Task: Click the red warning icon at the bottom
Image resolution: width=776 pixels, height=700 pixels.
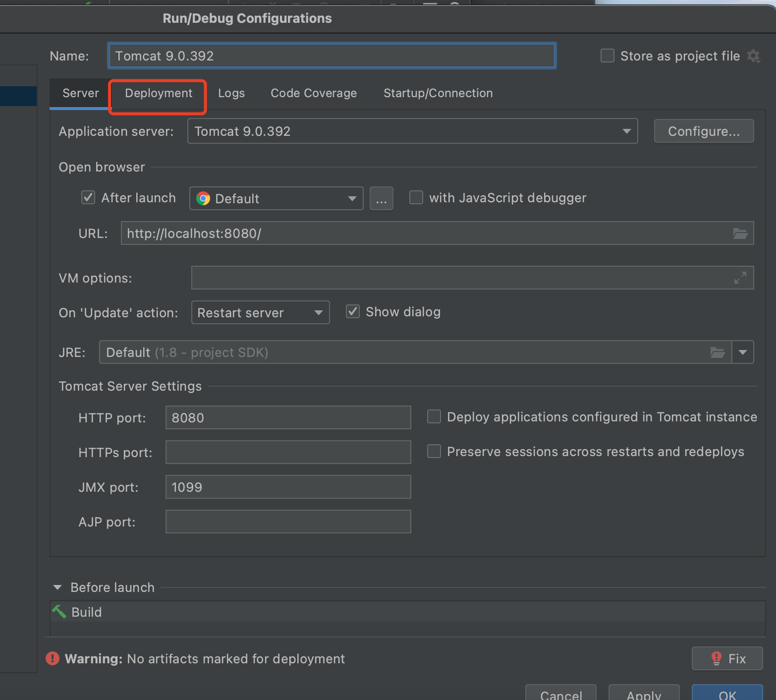Action: tap(53, 658)
